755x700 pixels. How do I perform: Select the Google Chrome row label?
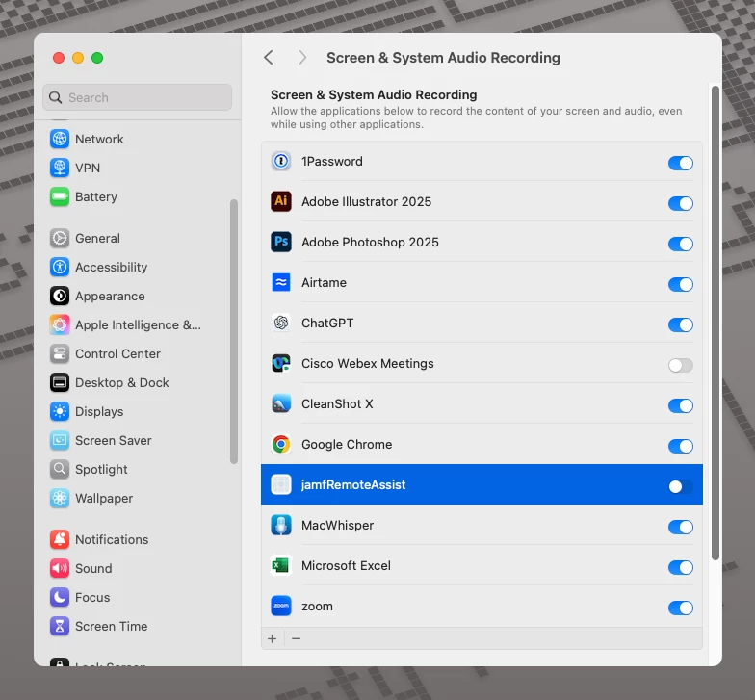click(x=347, y=445)
